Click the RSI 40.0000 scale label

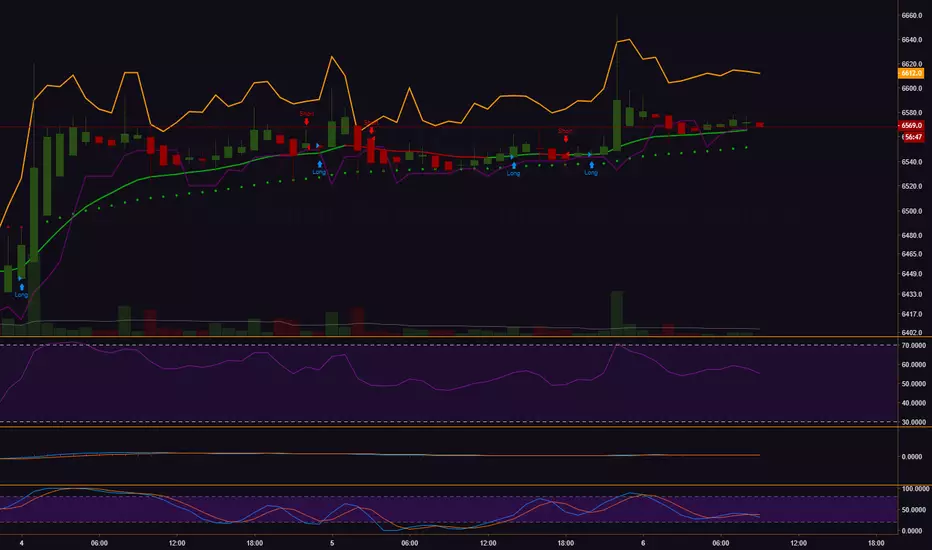tap(914, 403)
